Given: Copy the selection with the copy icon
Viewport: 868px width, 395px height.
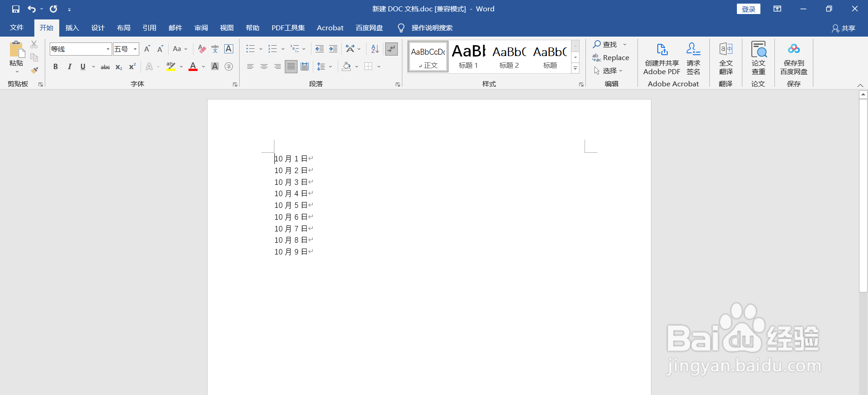Looking at the screenshot, I should pyautogui.click(x=34, y=57).
